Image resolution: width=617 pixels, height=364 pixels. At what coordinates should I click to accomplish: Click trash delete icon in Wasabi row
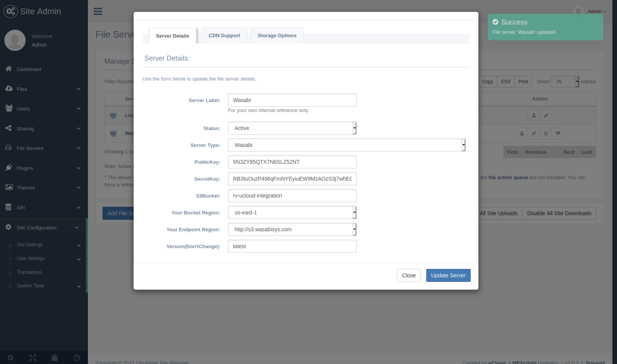pyautogui.click(x=546, y=133)
